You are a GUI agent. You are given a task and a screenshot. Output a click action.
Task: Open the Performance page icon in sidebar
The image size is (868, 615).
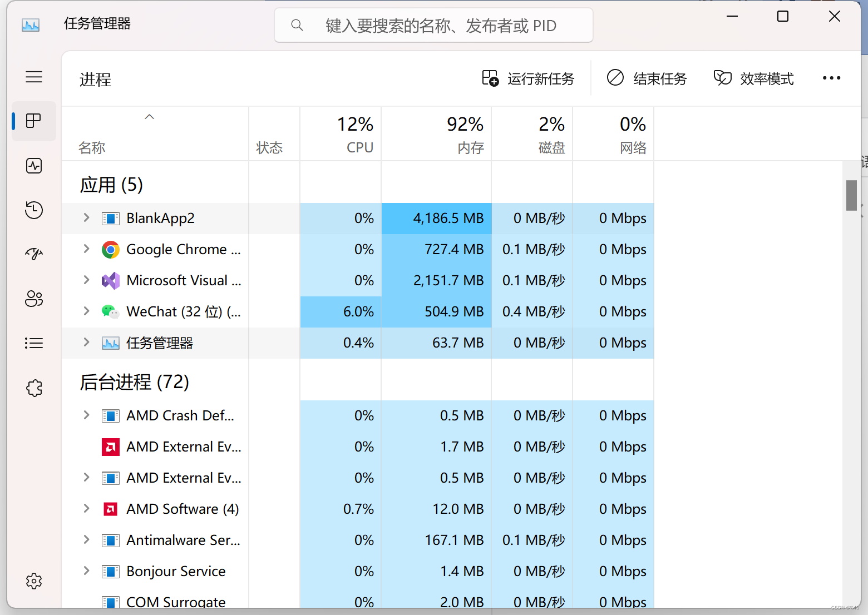[34, 166]
